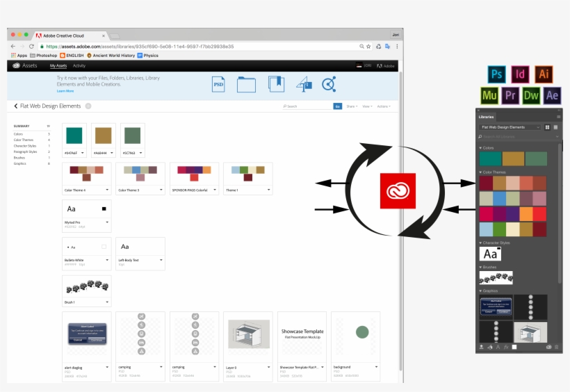Click the Adobe Muse (Mu) app icon
570x392 pixels.
tap(490, 95)
